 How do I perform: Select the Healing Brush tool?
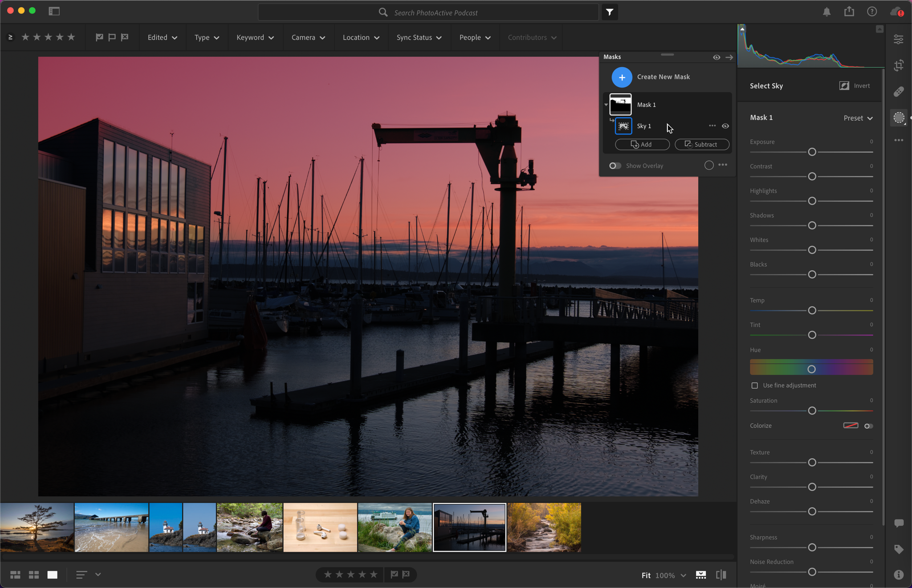coord(899,92)
